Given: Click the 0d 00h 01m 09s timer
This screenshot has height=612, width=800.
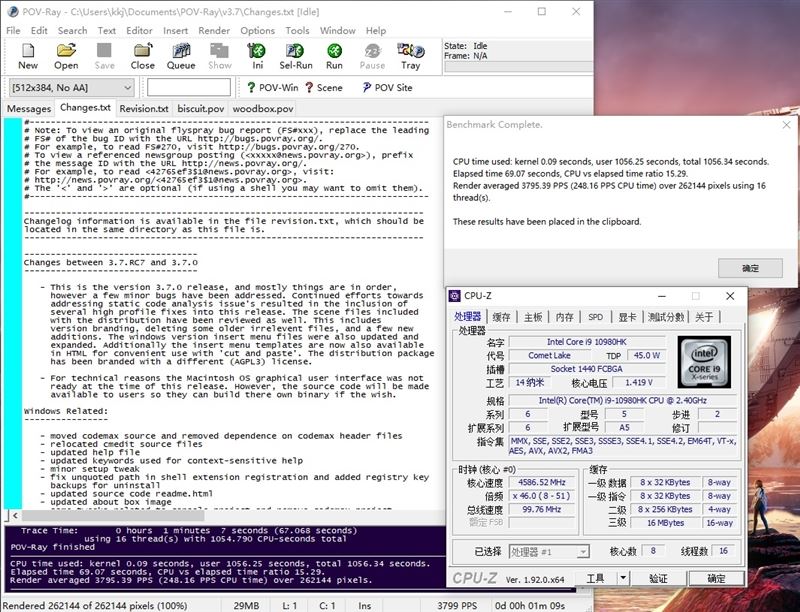Looking at the screenshot, I should (x=529, y=605).
